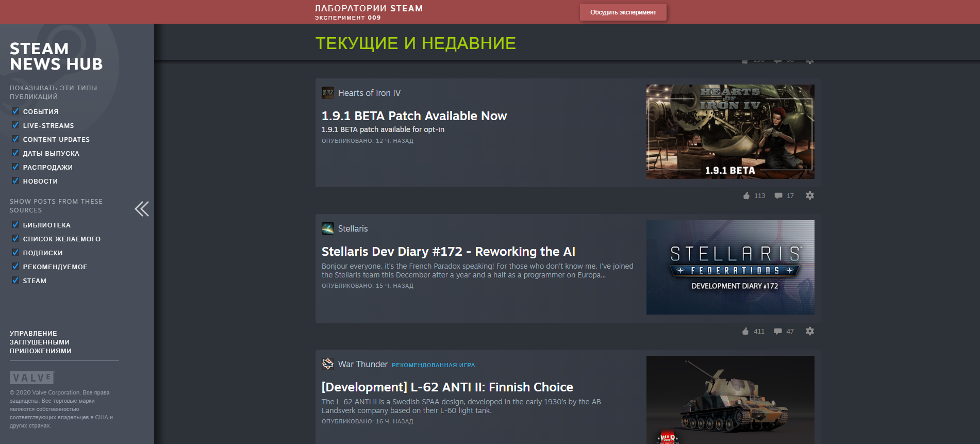Screen dimensions: 980x444
Task: Like the Stellaris Dev Diary post
Action: point(745,331)
